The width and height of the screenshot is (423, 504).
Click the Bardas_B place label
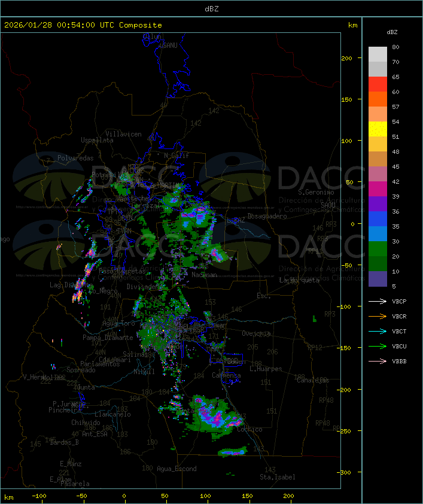[64, 442]
